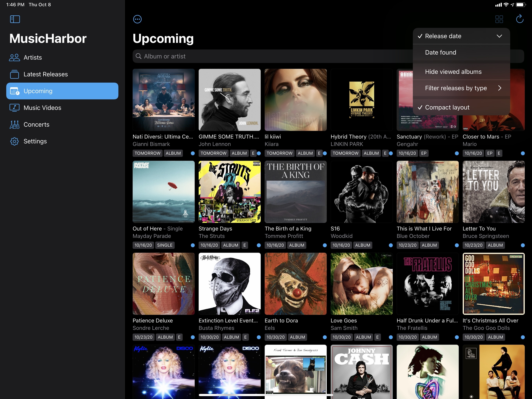The image size is (532, 399).
Task: Click the Settings gear icon
Action: [x=14, y=141]
